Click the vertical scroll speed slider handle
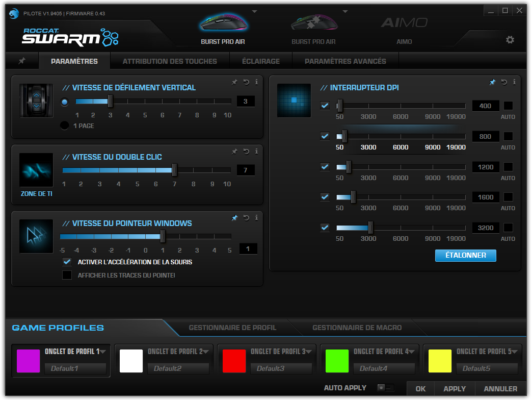Image resolution: width=532 pixels, height=400 pixels. [110, 101]
